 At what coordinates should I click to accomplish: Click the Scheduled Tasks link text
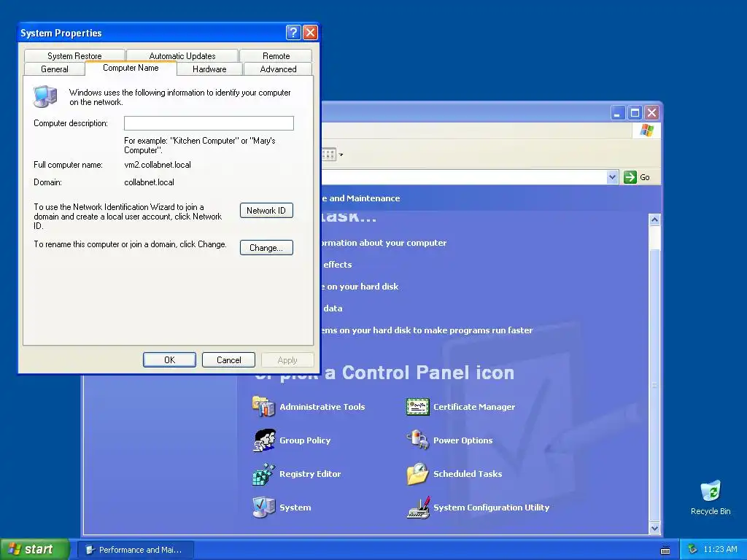[x=468, y=474]
